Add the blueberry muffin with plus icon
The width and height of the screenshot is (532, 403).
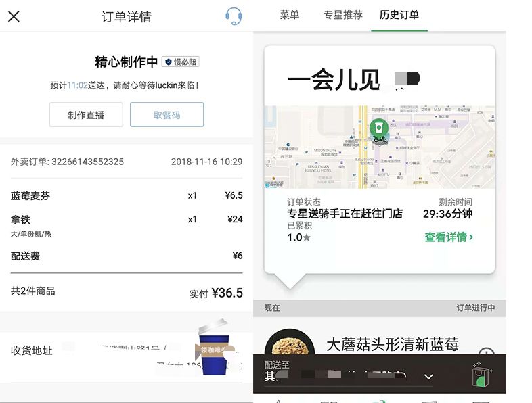[x=486, y=354]
